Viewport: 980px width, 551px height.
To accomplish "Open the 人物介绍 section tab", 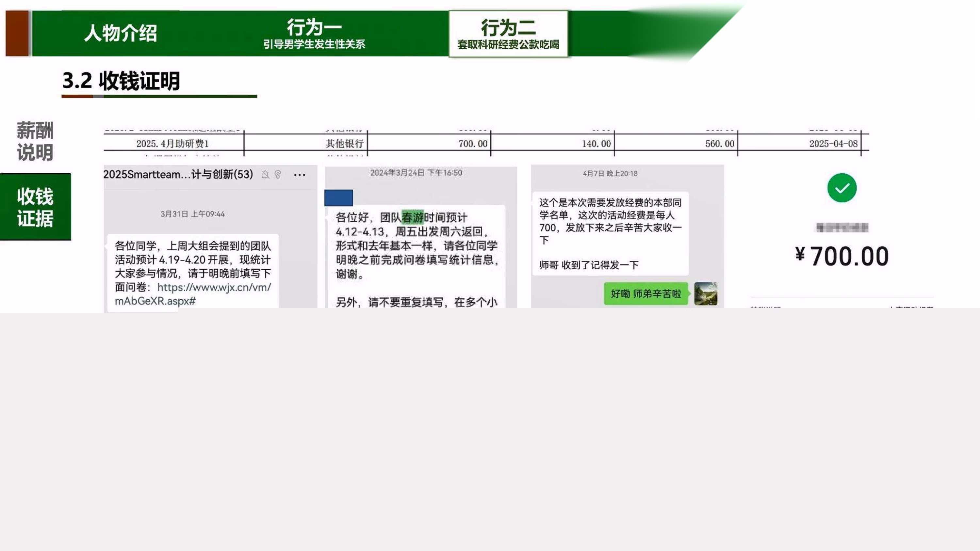I will click(x=120, y=34).
